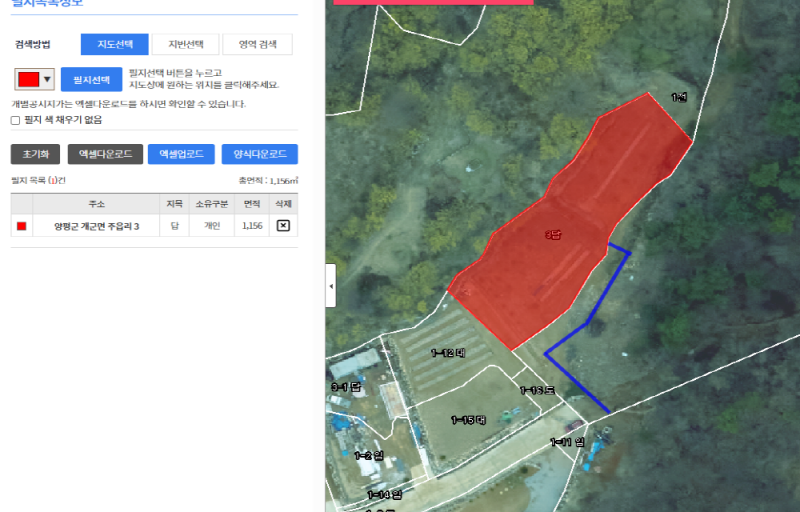Click 엑셀업로드 button

pos(181,154)
